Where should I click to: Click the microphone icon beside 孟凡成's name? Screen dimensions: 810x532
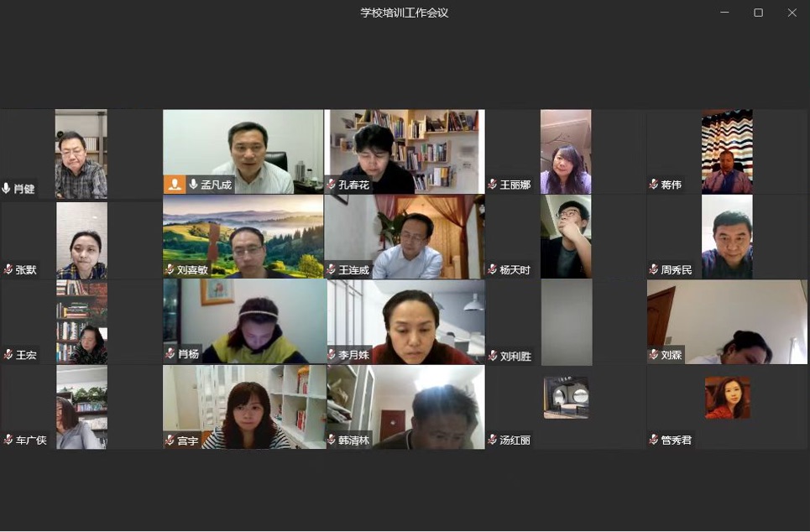[x=194, y=184]
